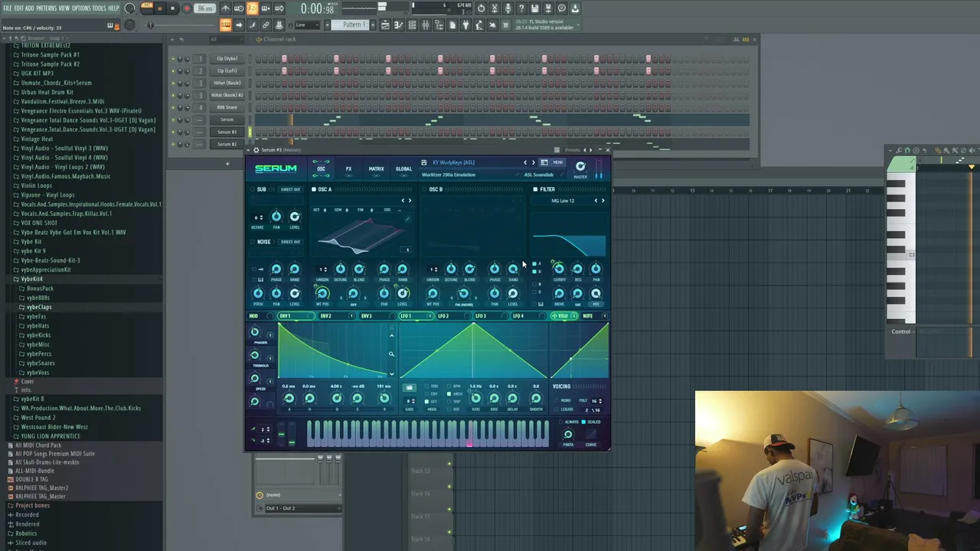980x551 pixels.
Task: Click the Serum #3 channel button
Action: point(227,132)
